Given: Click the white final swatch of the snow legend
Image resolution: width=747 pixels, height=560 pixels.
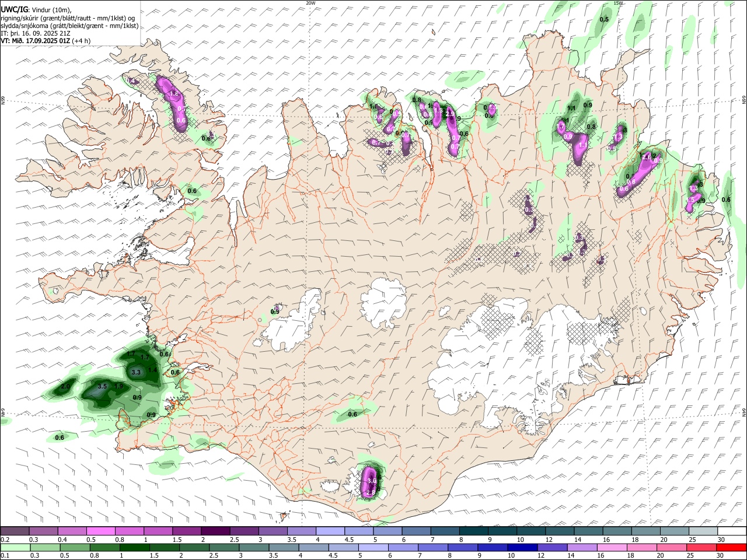Looking at the screenshot, I should [732, 531].
